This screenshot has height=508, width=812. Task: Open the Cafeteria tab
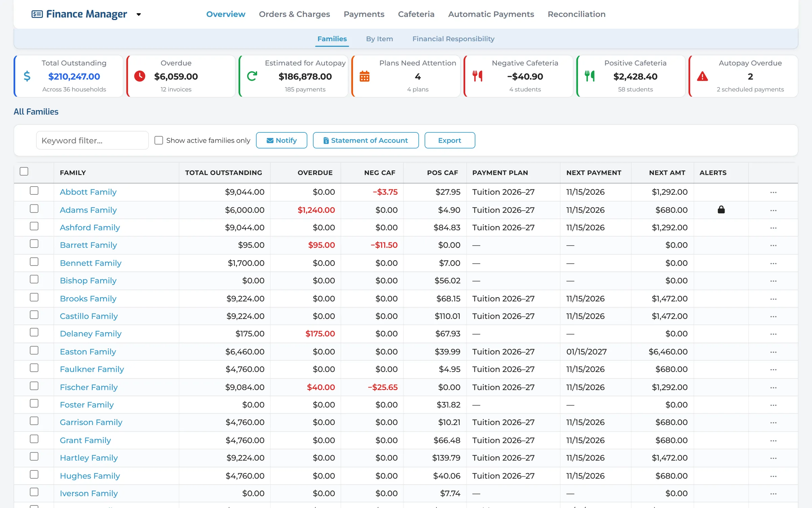coord(416,14)
